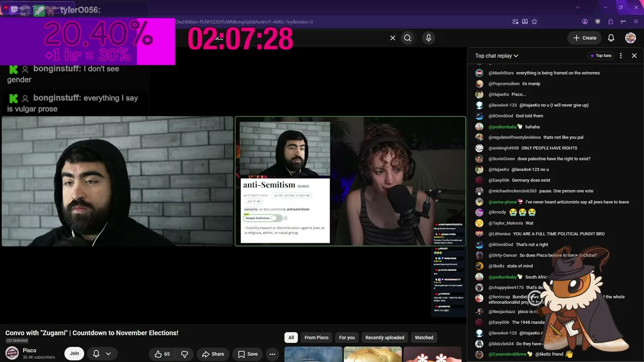Click the browser address bar URL

tap(244, 22)
